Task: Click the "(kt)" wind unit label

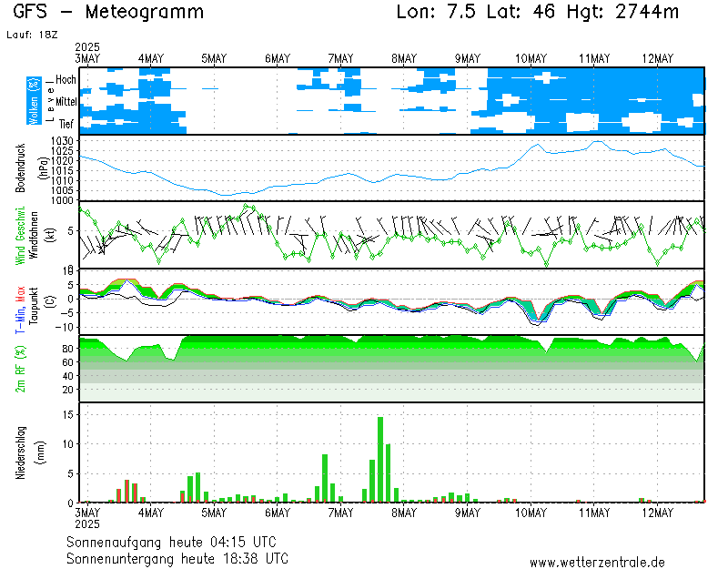Action: pyautogui.click(x=50, y=235)
